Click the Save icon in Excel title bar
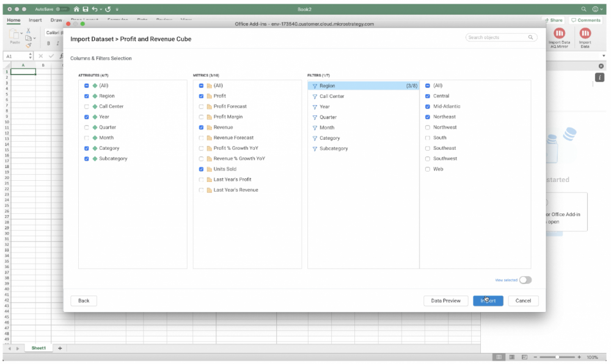The height and width of the screenshot is (364, 611). click(x=86, y=9)
